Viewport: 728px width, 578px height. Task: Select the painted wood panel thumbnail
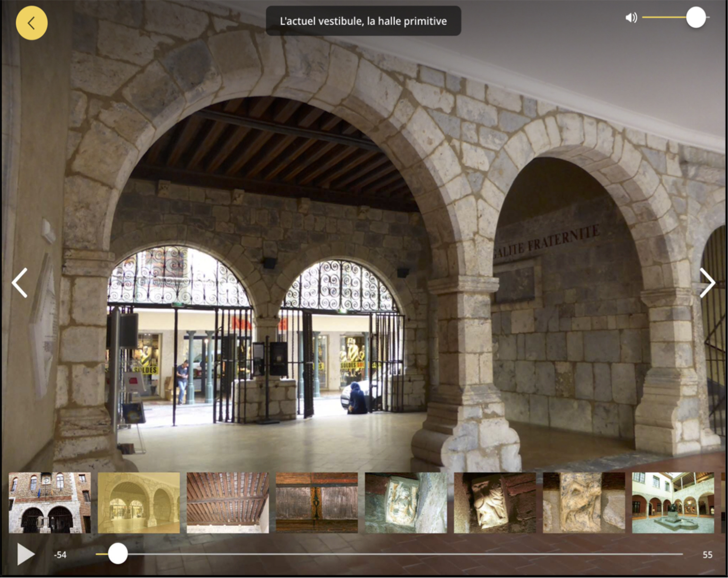317,503
